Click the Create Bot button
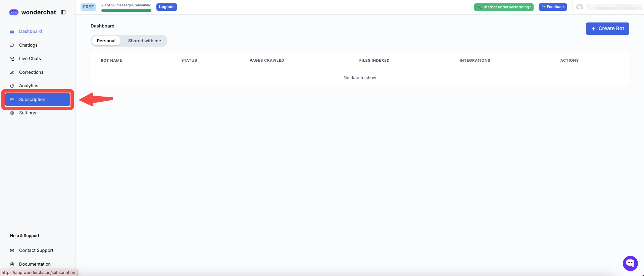Image resolution: width=644 pixels, height=276 pixels. coord(607,29)
